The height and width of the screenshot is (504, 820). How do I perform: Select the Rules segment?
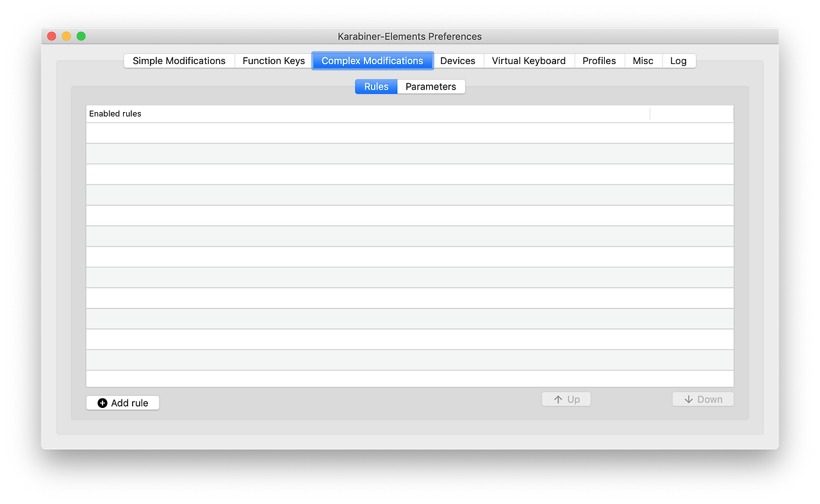[x=376, y=86]
